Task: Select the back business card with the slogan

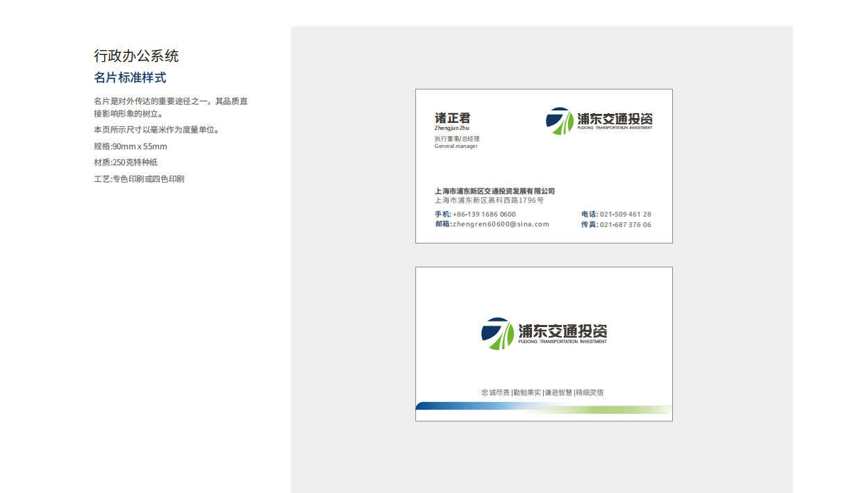Action: [544, 344]
